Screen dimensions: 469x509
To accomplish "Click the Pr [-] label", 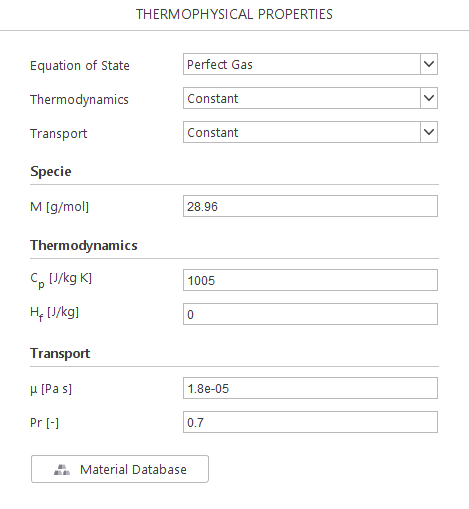I will [x=44, y=423].
